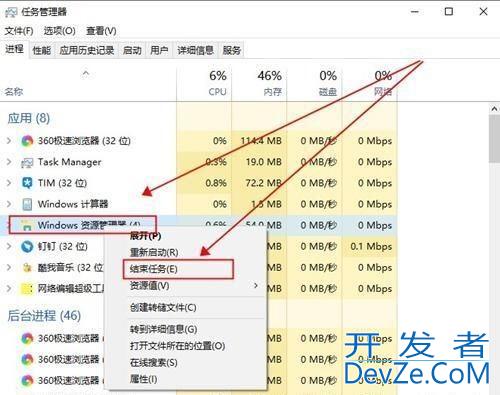This screenshot has width=500, height=395.
Task: Open the 查看(V) menu
Action: click(101, 31)
